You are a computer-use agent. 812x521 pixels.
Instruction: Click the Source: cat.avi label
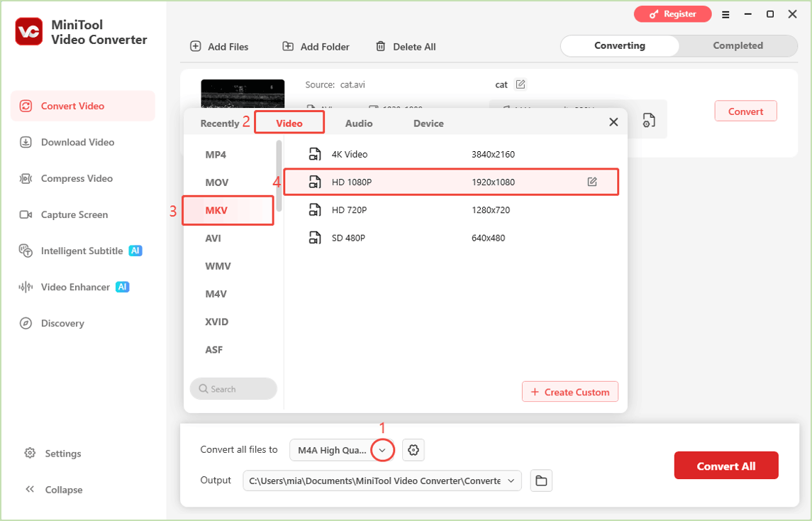[335, 84]
